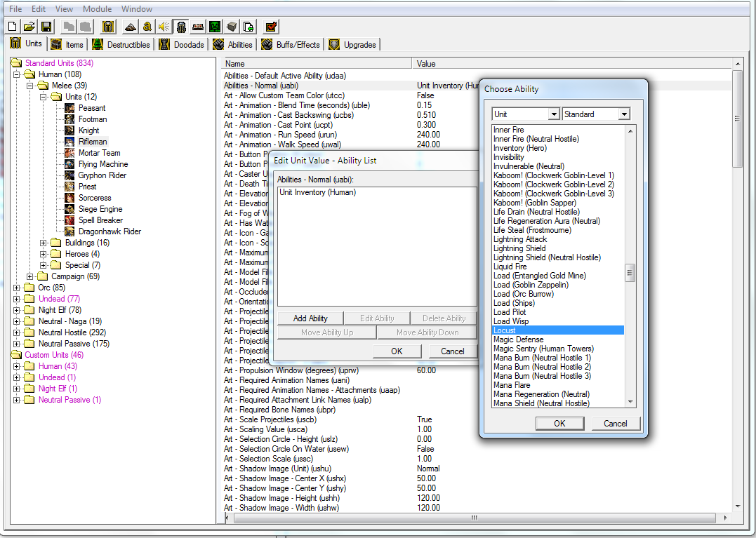Open the File menu
This screenshot has height=538, width=756.
coord(15,8)
